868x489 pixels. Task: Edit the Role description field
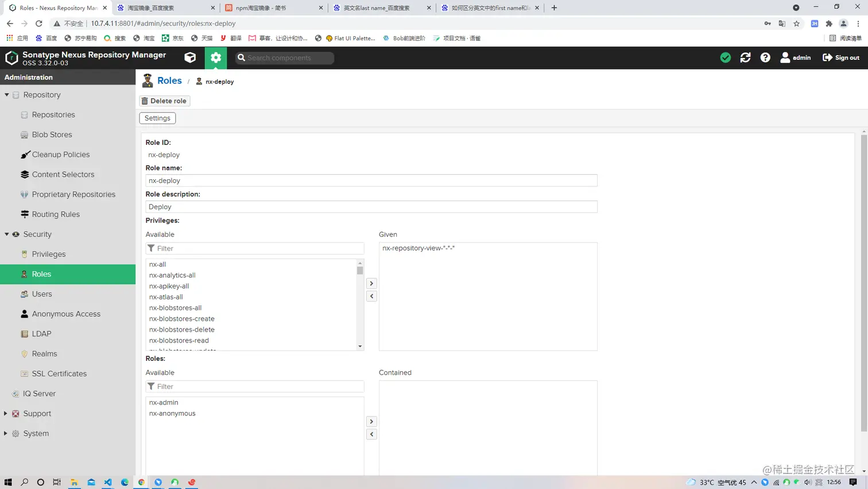coord(371,207)
